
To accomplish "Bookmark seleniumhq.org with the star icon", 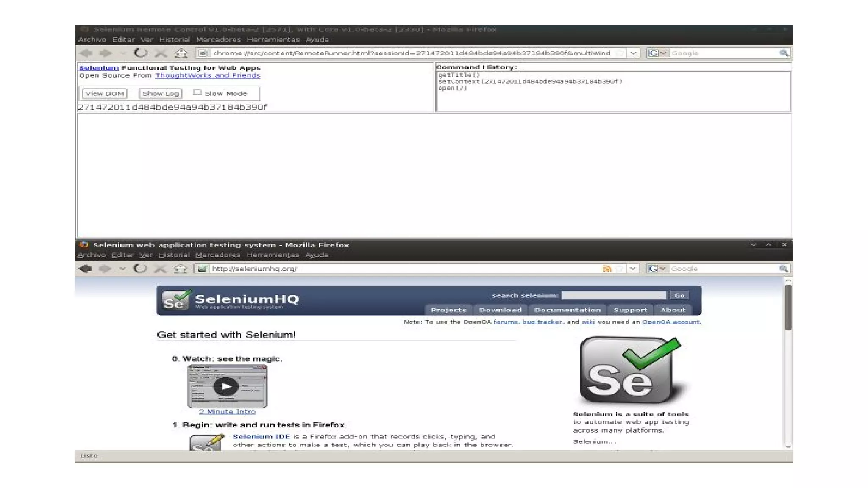I will pos(620,269).
